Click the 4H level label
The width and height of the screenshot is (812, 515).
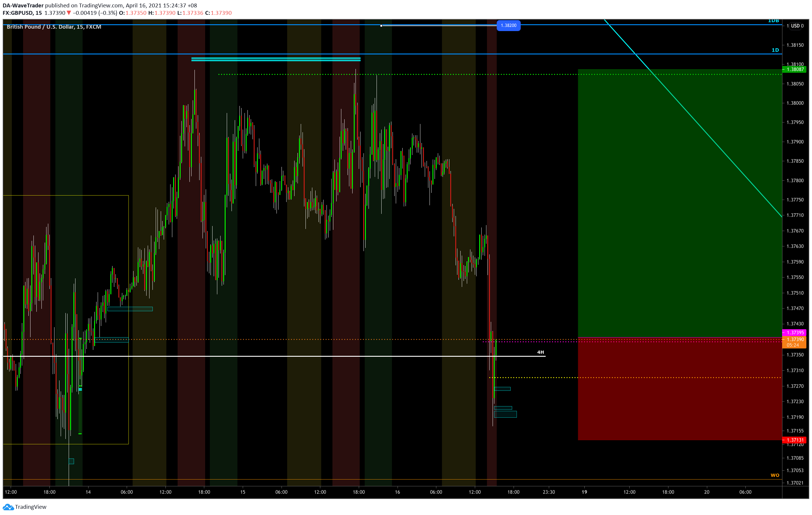(540, 352)
